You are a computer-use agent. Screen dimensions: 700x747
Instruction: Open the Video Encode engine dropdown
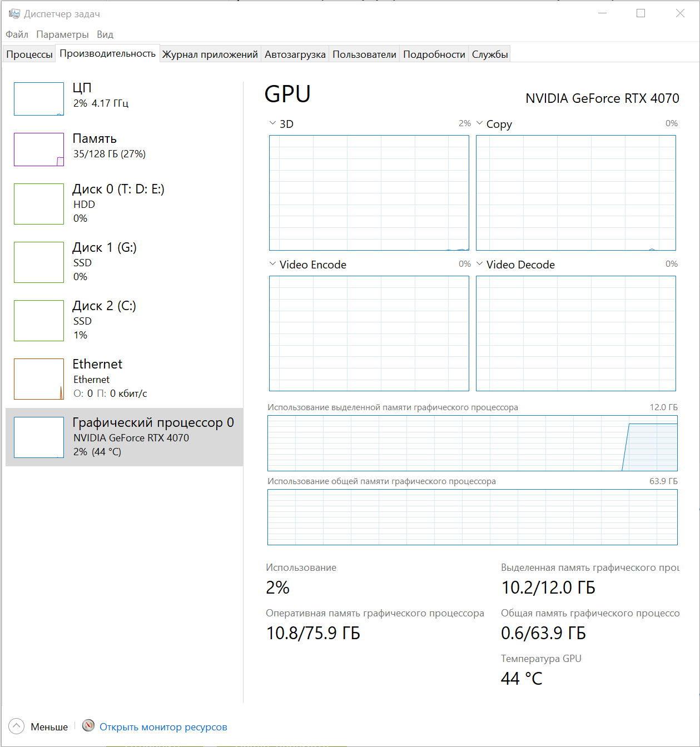click(272, 264)
